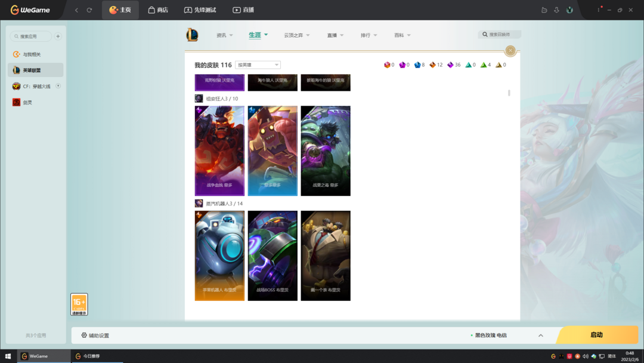
Task: Expand the 云顶之弈 dropdown menu
Action: pyautogui.click(x=296, y=35)
